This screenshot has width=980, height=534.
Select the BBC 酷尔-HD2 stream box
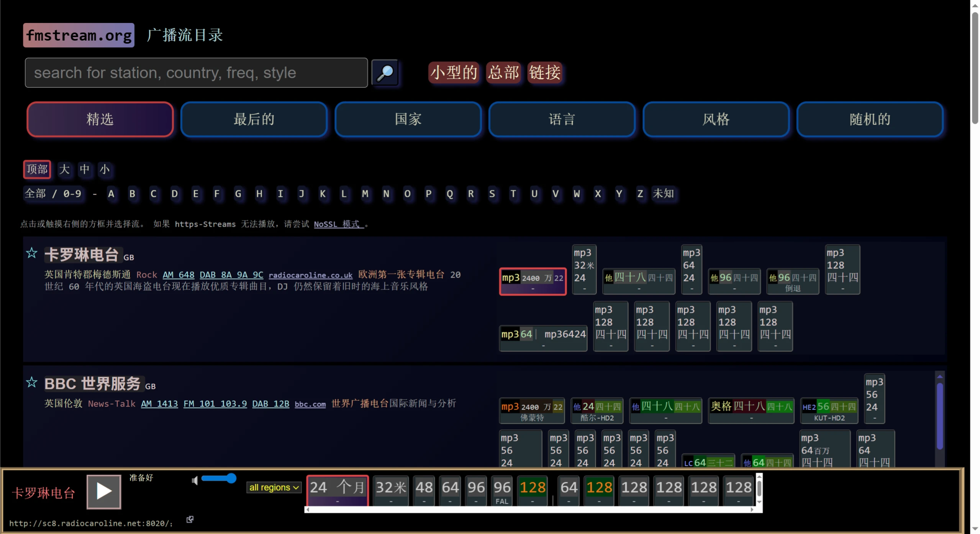tap(597, 411)
